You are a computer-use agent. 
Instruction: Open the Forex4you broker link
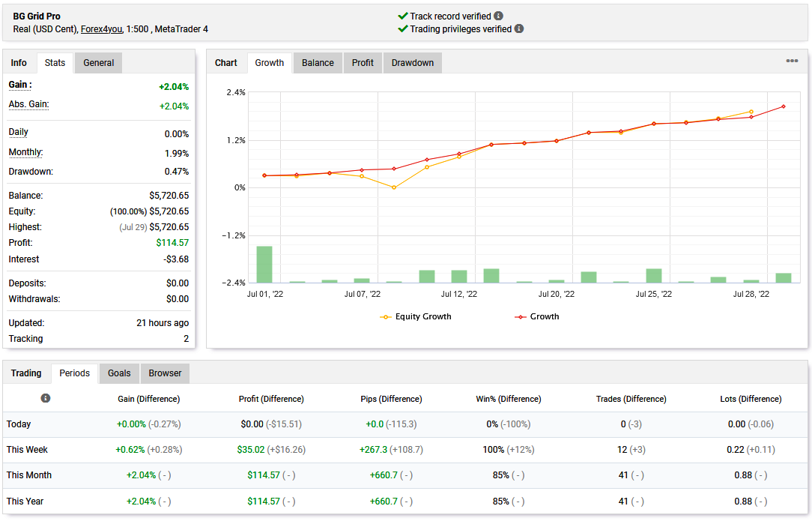click(x=101, y=29)
